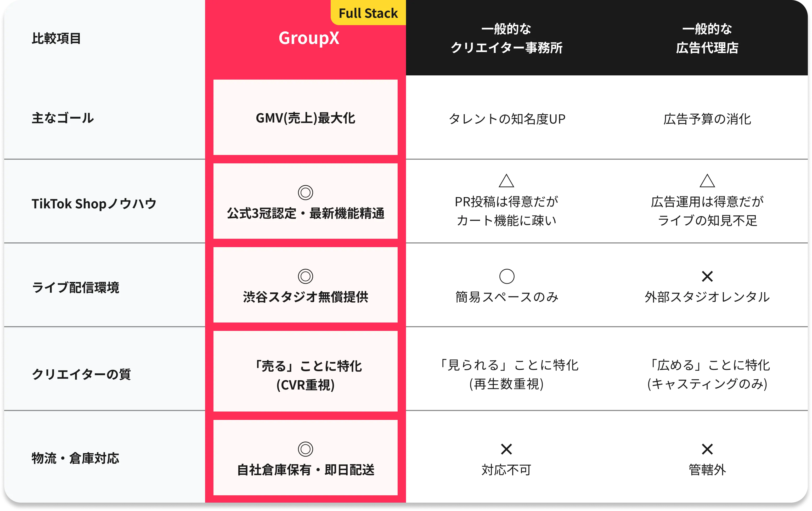Select the 一般的な広告代理店 column header

(707, 38)
